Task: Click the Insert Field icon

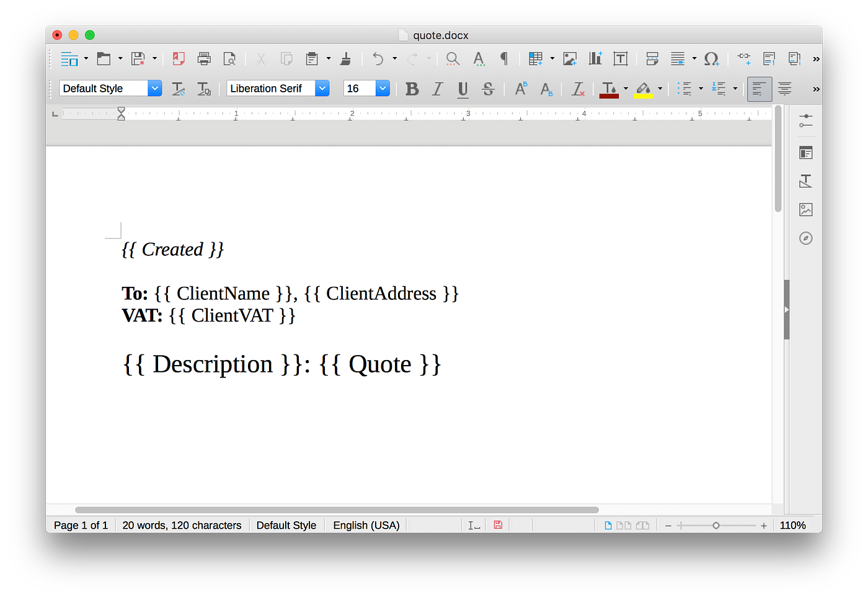Action: pos(678,59)
